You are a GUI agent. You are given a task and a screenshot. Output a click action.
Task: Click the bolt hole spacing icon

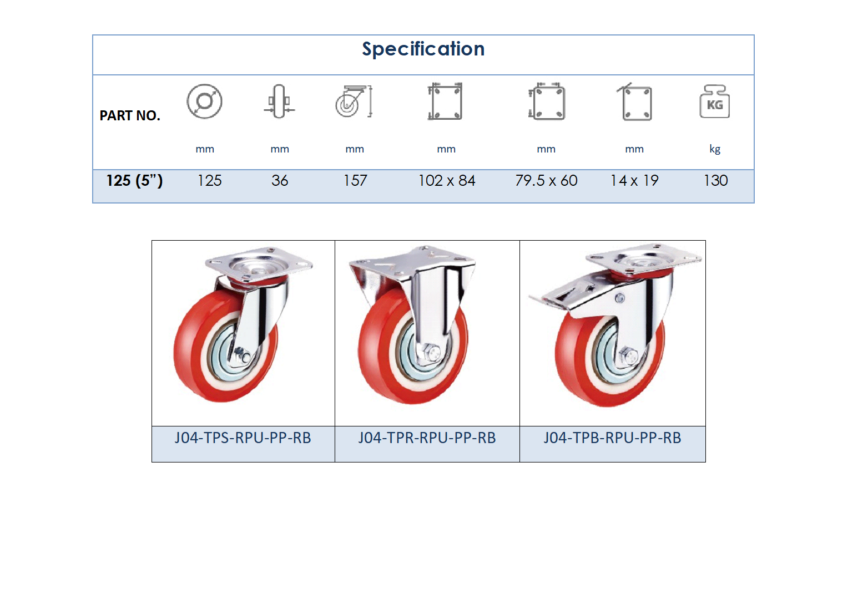[x=547, y=101]
